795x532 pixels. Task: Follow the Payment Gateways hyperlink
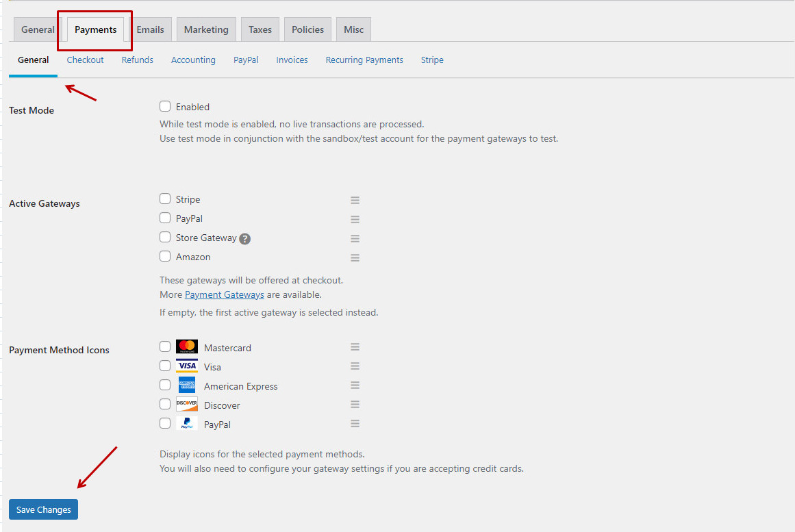click(224, 294)
